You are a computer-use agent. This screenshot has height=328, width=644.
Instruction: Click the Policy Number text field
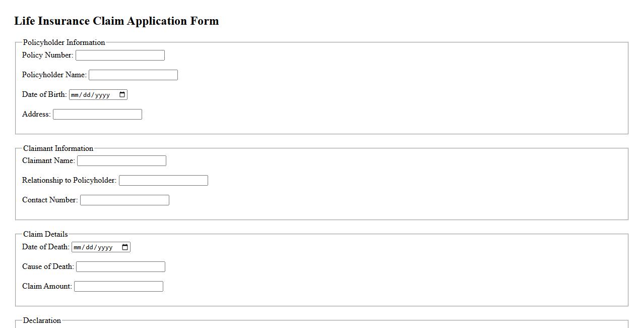[120, 55]
